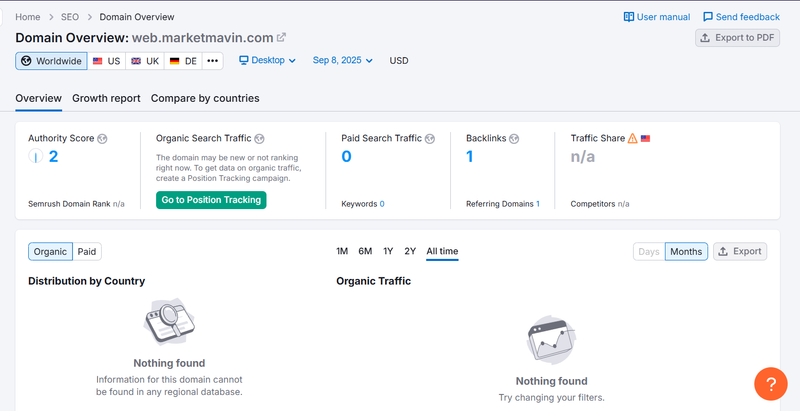This screenshot has height=411, width=800.
Task: Click the Send feedback speech bubble icon
Action: point(708,17)
